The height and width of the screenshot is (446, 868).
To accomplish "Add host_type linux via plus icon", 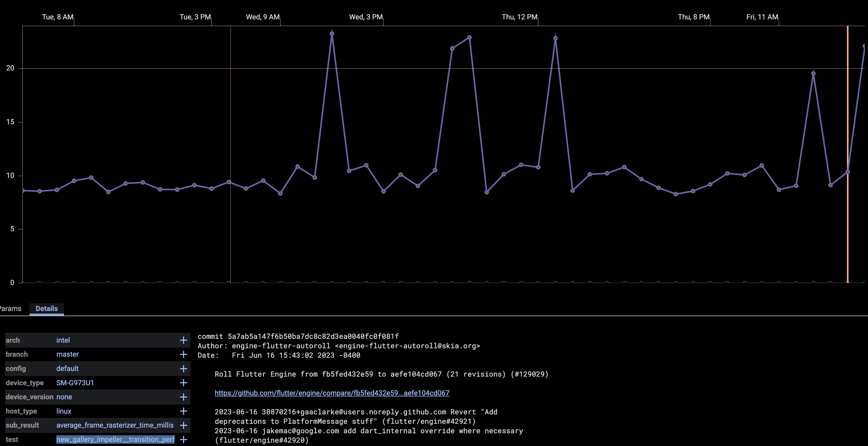I will pyautogui.click(x=183, y=411).
